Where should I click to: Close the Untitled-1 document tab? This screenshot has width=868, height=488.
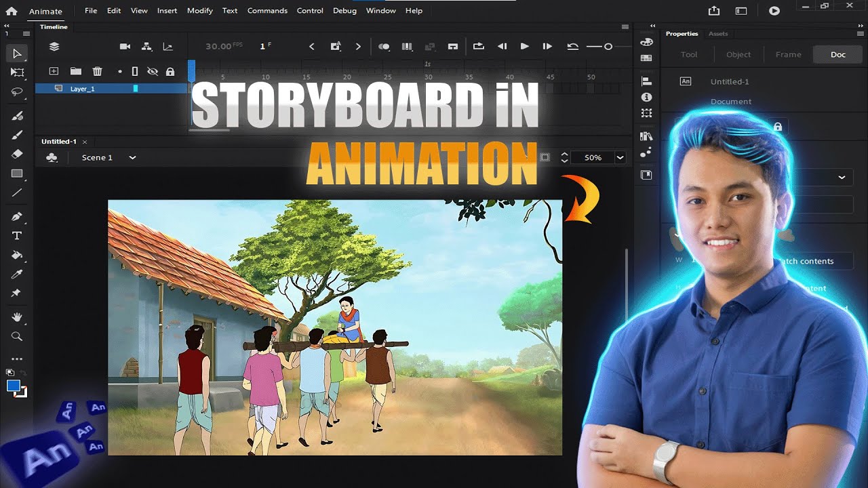pyautogui.click(x=85, y=142)
